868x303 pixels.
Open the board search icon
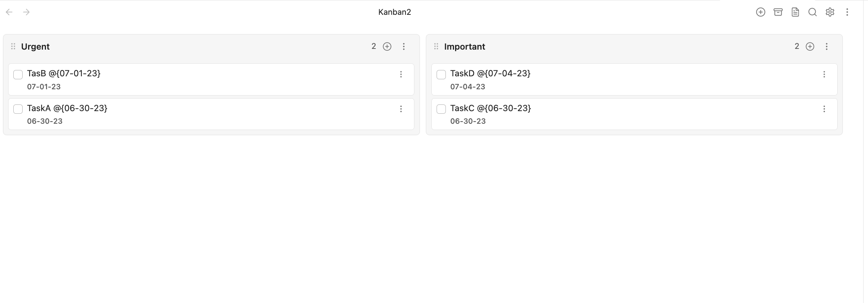tap(812, 12)
